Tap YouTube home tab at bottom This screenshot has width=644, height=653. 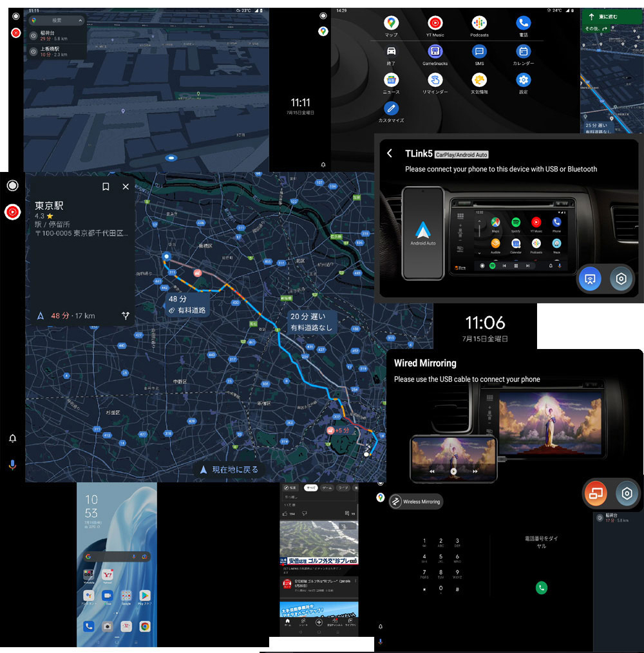(x=287, y=622)
